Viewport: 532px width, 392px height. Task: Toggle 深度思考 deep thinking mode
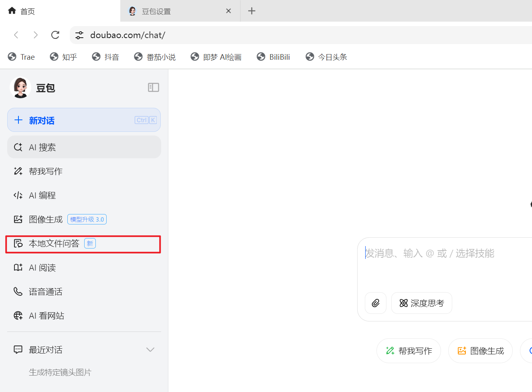[422, 303]
